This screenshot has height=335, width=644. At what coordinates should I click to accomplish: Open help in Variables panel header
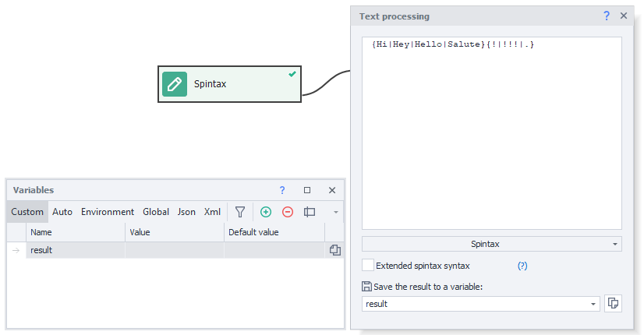tap(282, 190)
